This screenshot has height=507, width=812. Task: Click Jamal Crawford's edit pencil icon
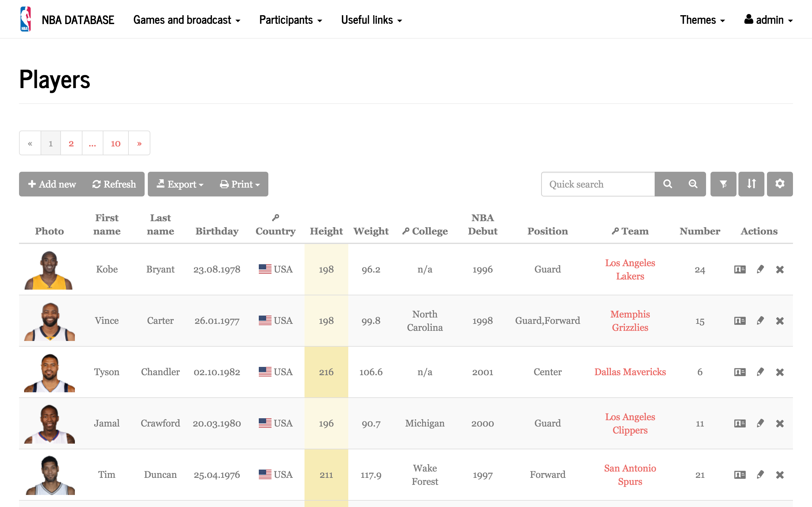760,423
